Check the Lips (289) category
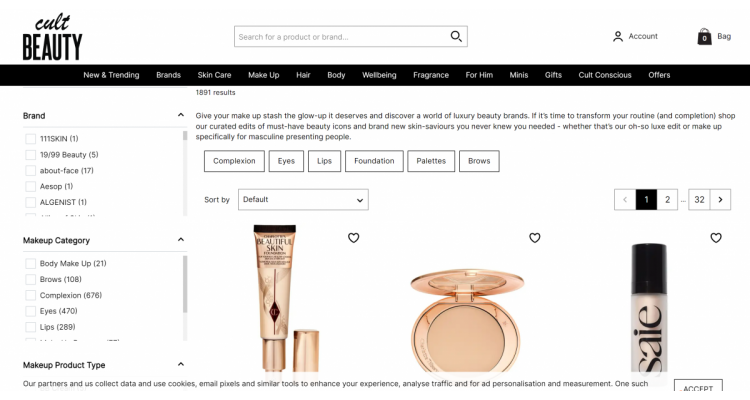Screen dimensions: 750x400 tap(31, 327)
